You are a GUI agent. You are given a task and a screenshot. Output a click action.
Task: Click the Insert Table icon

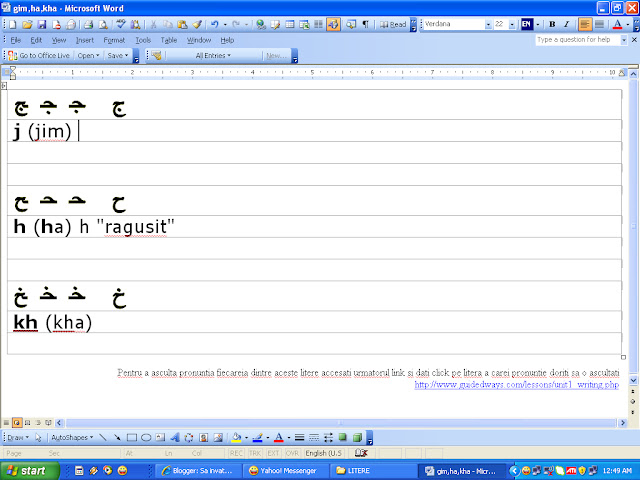(x=290, y=24)
